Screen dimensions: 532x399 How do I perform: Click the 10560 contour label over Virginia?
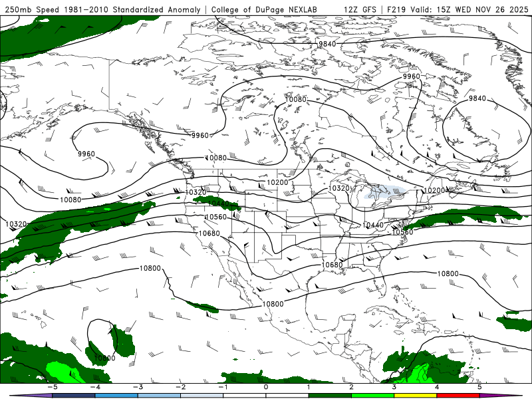point(402,232)
